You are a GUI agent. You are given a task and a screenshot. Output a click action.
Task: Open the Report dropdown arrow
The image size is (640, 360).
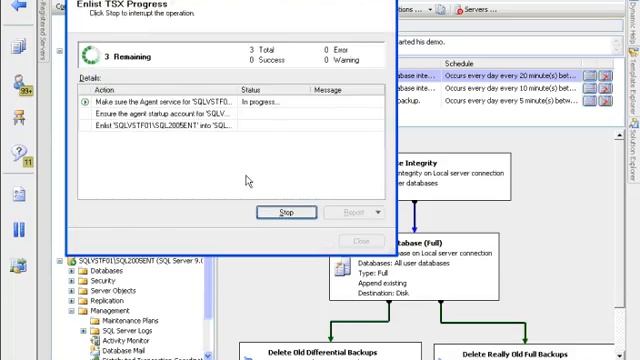(378, 212)
